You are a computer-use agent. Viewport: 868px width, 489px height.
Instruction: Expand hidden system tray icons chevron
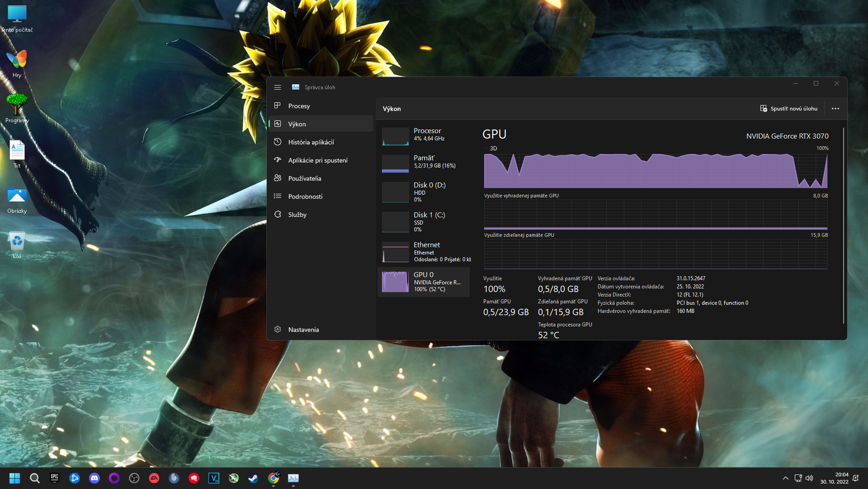785,478
